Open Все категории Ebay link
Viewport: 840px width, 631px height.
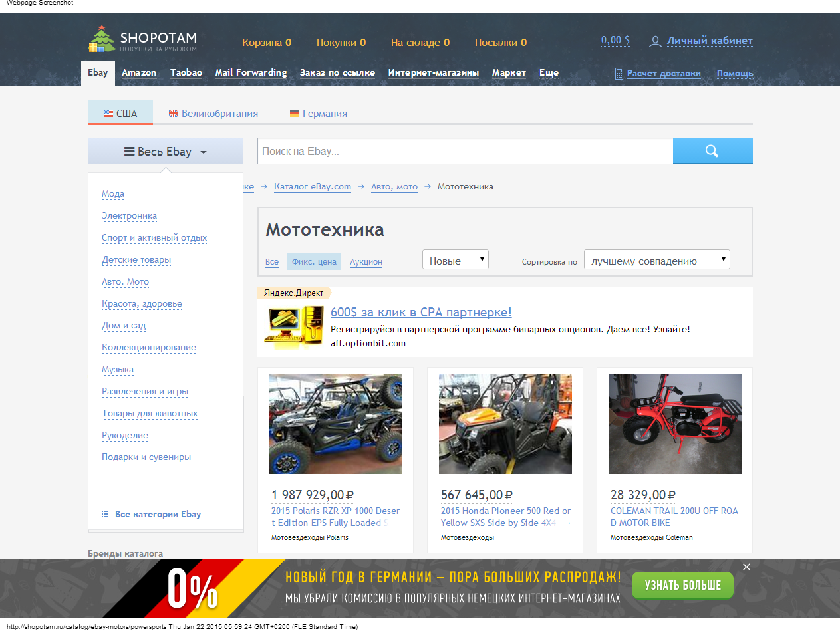click(158, 514)
